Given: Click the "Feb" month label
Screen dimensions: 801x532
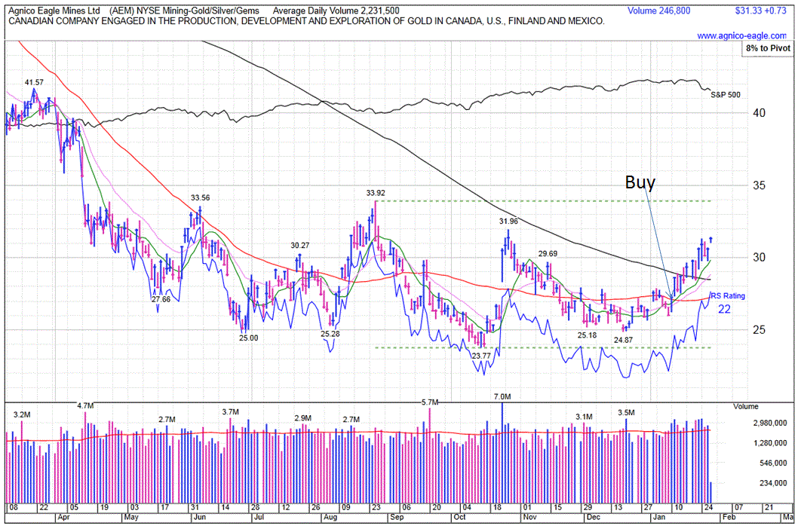Looking at the screenshot, I should 729,517.
